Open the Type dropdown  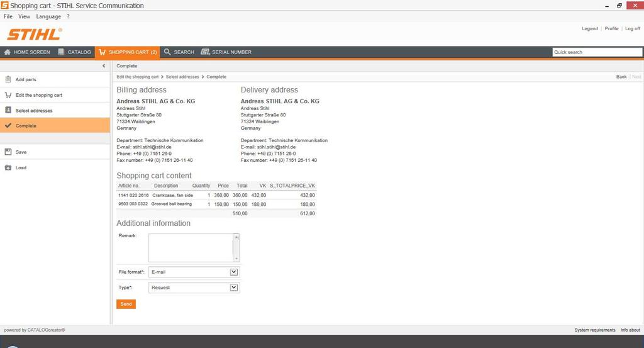(234, 288)
